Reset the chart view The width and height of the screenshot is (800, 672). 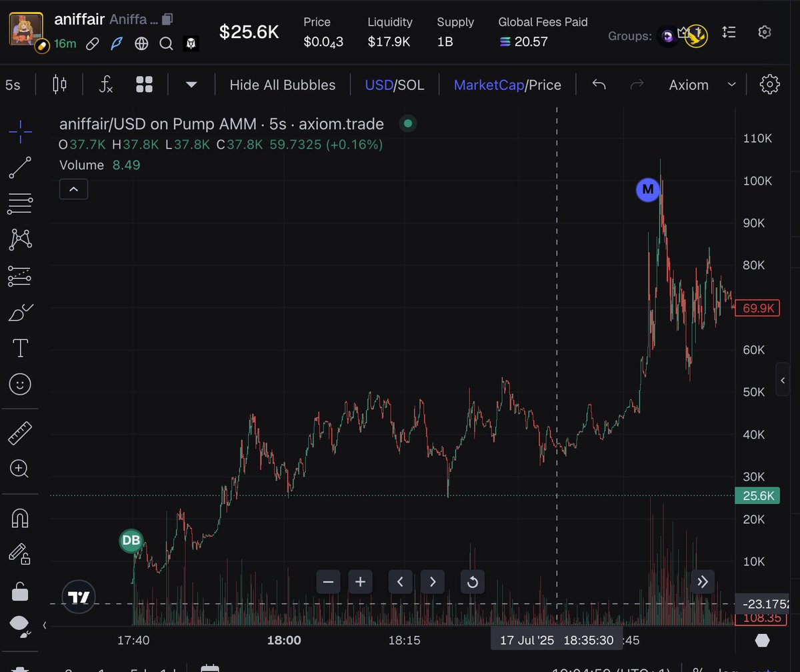[473, 582]
